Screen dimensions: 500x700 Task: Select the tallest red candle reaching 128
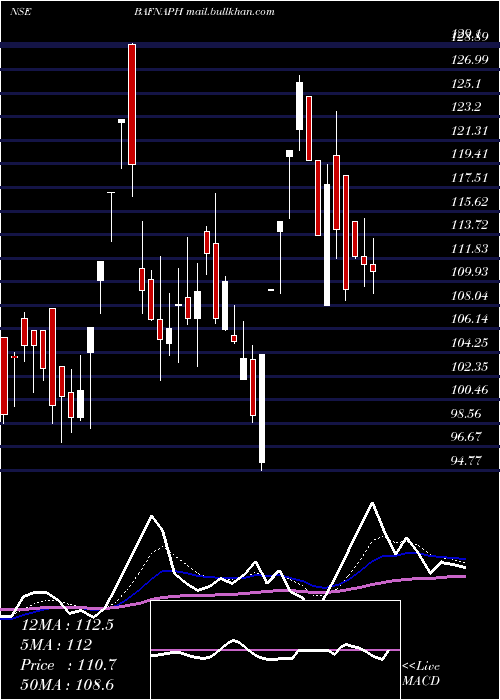coord(132,104)
